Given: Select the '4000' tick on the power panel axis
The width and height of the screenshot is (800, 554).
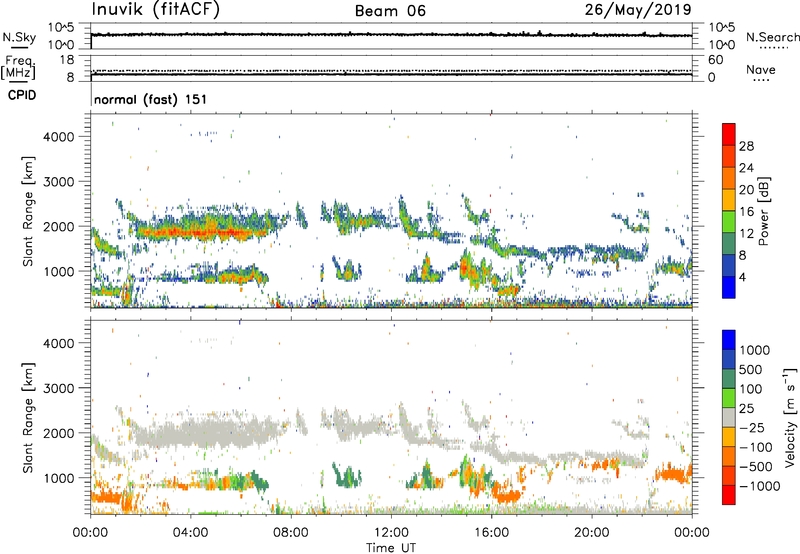Looking at the screenshot, I should pyautogui.click(x=59, y=137).
